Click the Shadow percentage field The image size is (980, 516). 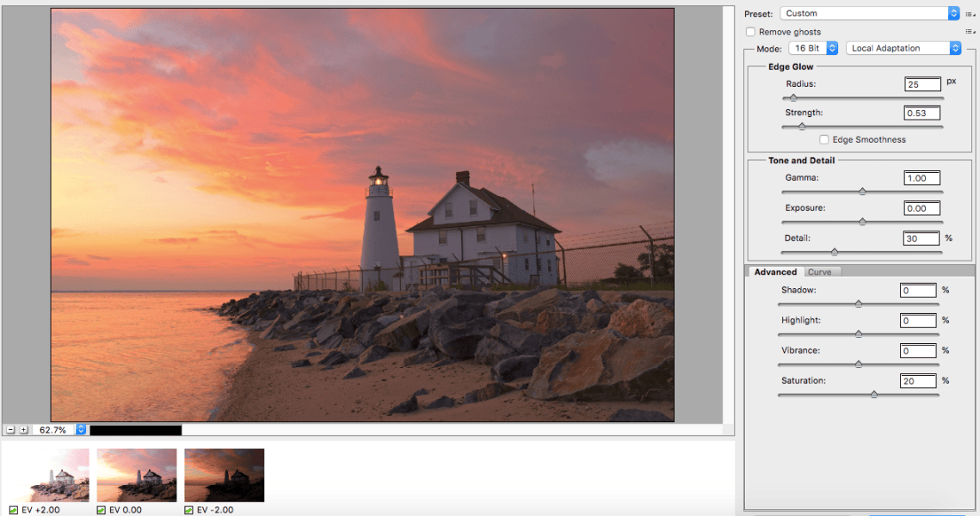coord(918,291)
